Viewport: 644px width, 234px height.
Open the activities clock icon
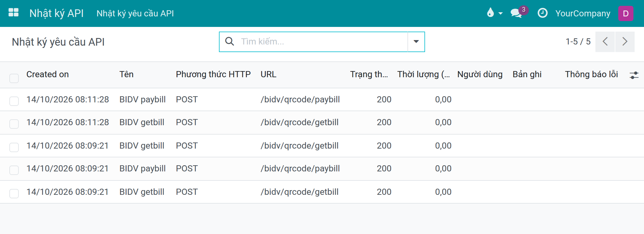[542, 13]
